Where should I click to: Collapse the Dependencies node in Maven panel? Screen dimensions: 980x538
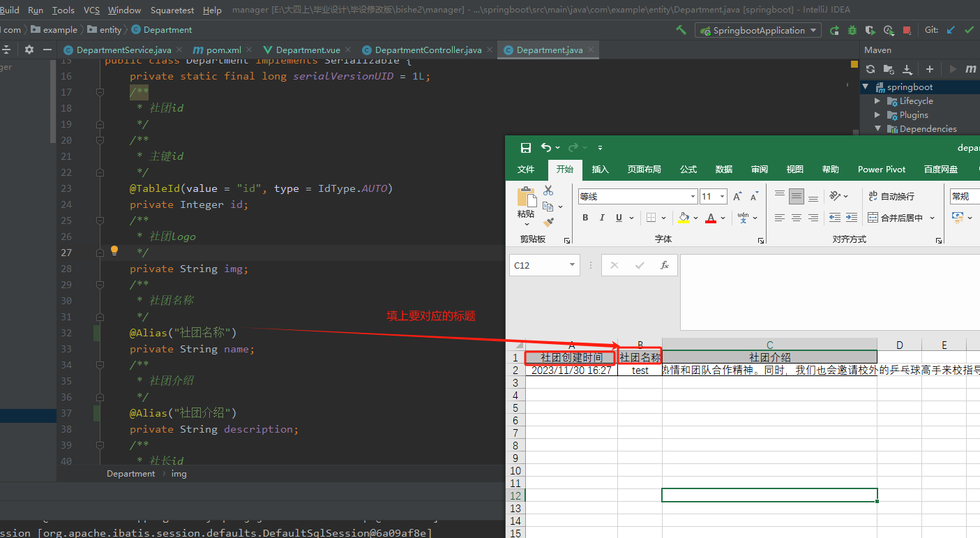[x=877, y=128]
